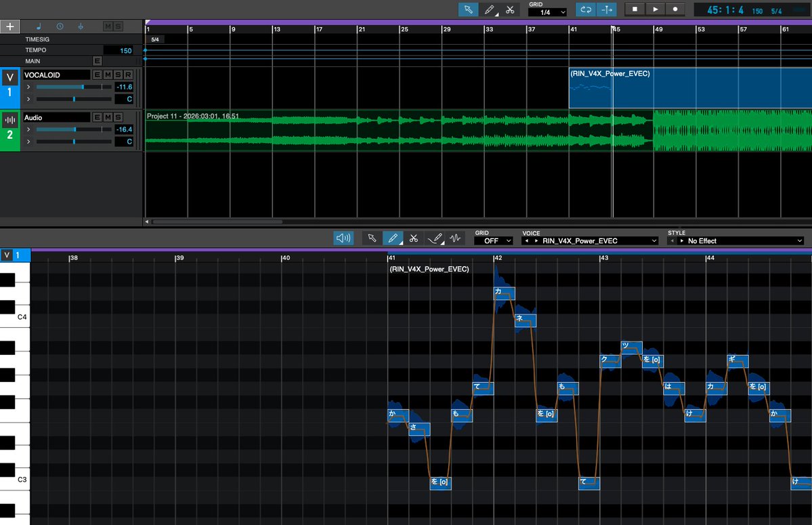The height and width of the screenshot is (525, 812).
Task: Select the editor waveform tool
Action: pyautogui.click(x=455, y=238)
